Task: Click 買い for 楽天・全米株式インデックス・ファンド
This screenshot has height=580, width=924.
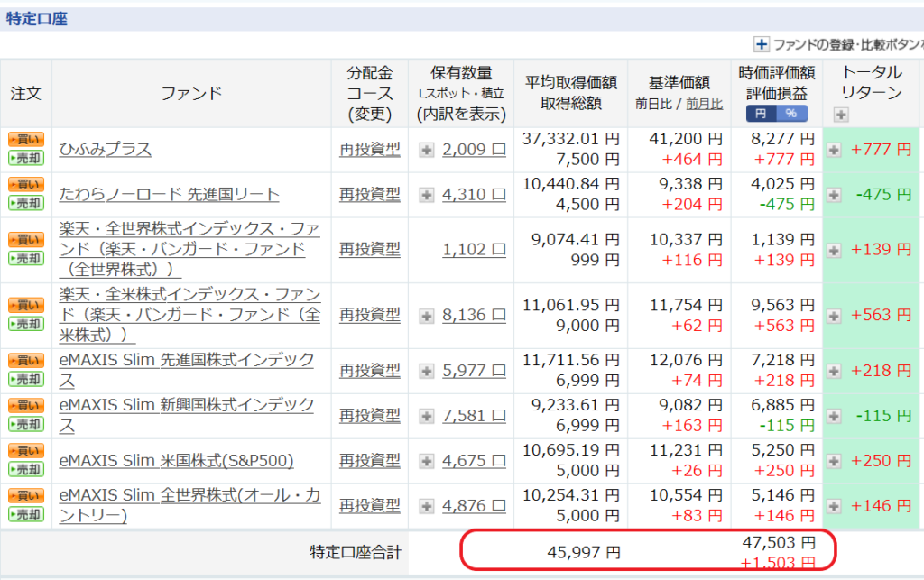Action: [26, 305]
